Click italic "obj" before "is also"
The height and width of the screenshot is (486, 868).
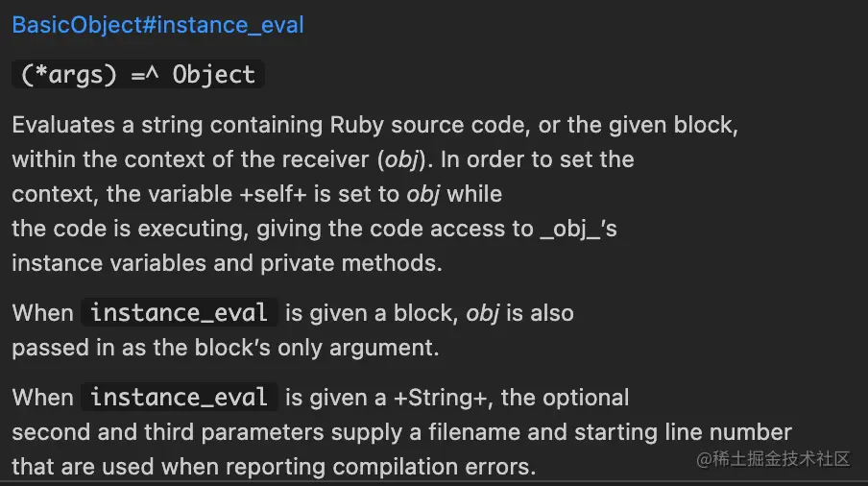483,313
